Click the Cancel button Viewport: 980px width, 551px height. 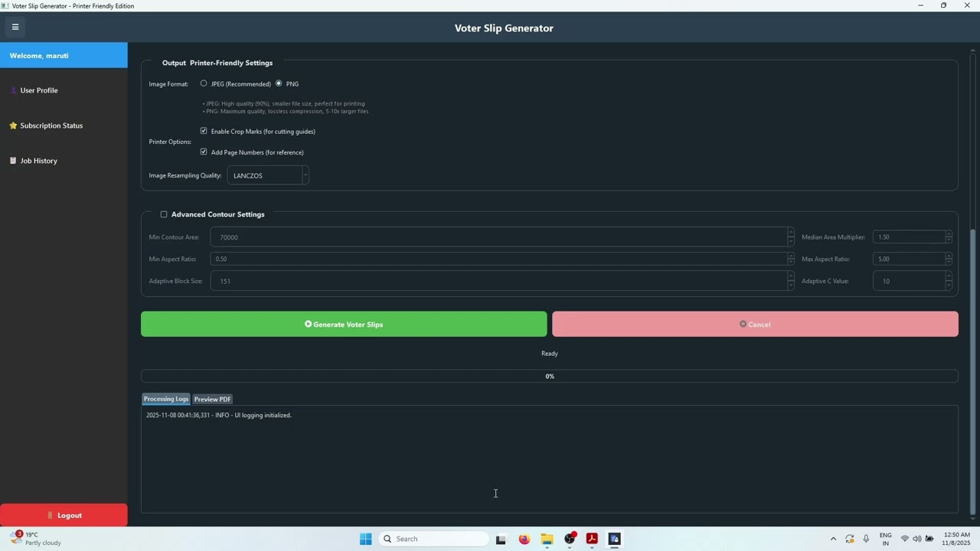[x=755, y=324]
